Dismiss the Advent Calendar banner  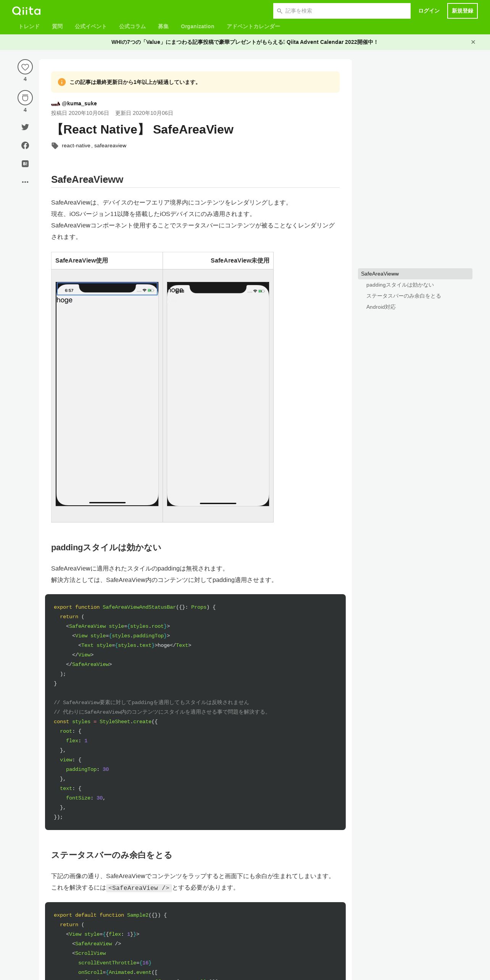pos(473,42)
